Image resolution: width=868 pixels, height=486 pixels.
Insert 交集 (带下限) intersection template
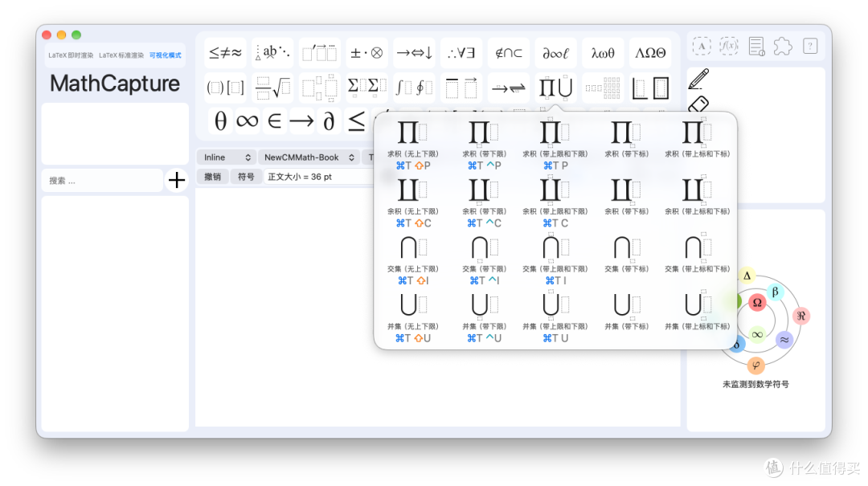click(485, 260)
